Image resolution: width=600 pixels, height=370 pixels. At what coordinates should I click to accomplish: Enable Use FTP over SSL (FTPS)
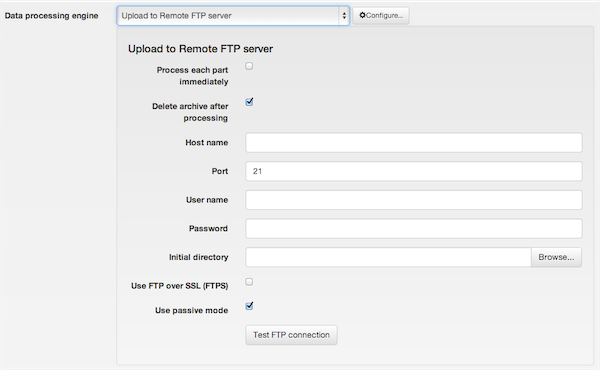coord(249,282)
